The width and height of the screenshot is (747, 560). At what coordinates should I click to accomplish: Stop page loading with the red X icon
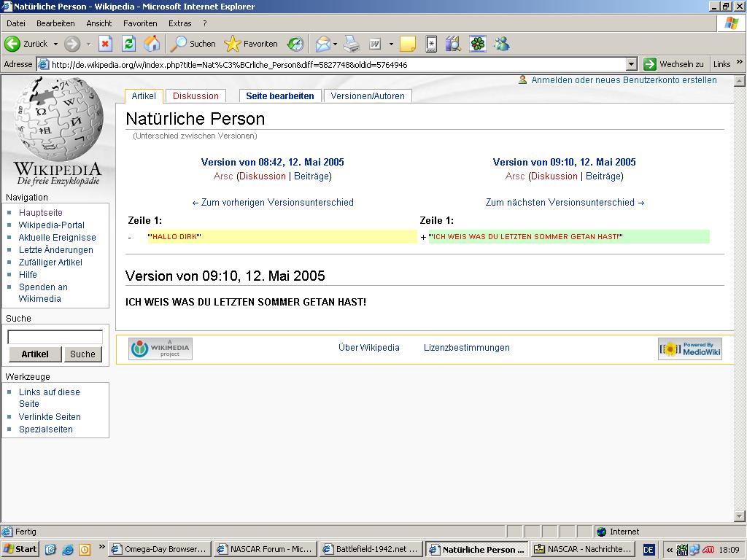point(105,44)
